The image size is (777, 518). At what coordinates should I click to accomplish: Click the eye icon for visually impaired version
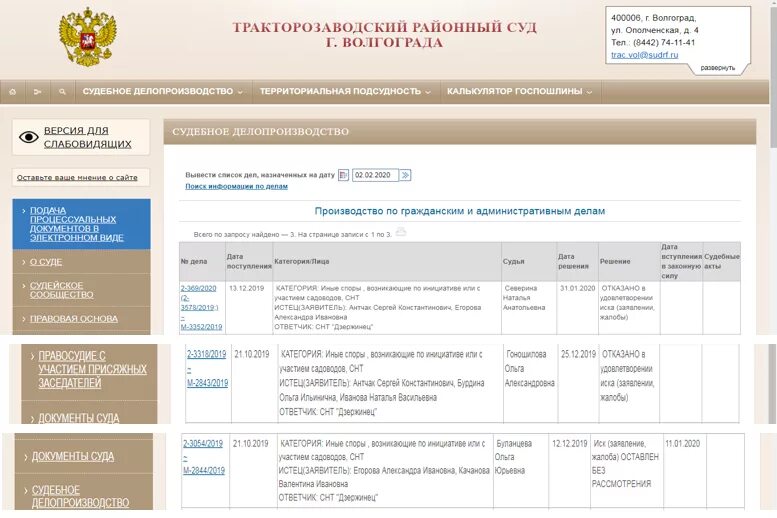(29, 137)
